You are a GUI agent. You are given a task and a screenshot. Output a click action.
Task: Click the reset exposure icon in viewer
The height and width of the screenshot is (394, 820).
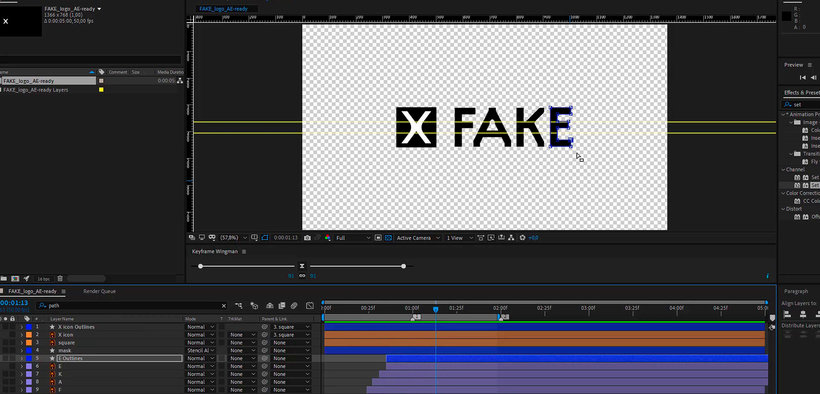click(x=522, y=238)
